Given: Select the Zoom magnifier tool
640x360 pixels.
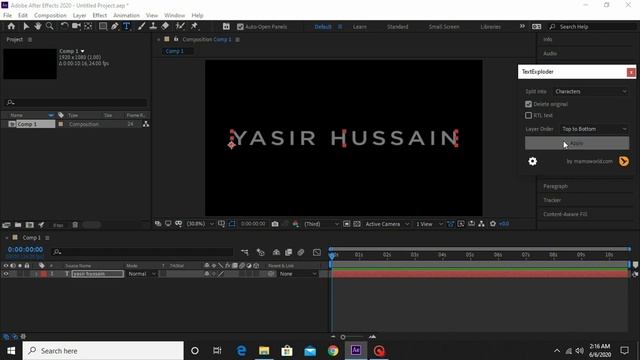Looking at the screenshot, I should [50, 26].
